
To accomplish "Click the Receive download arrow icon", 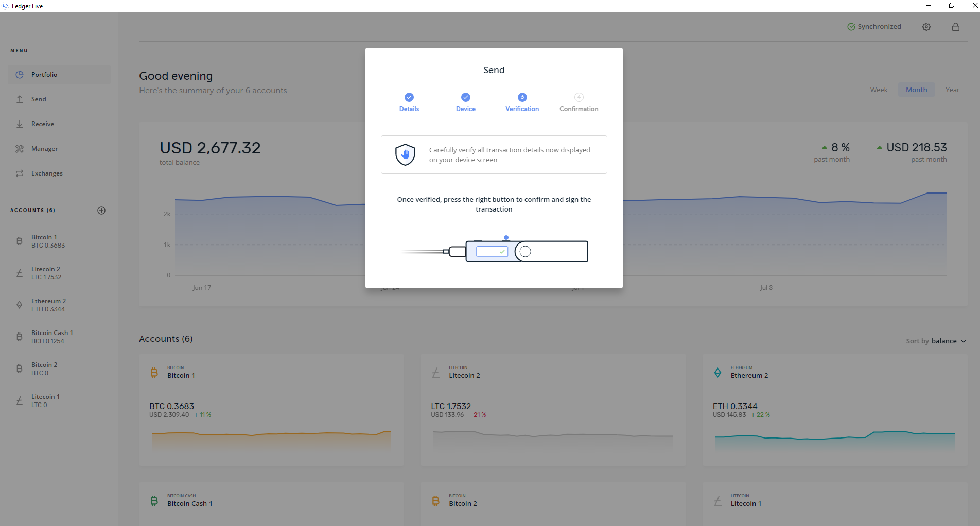I will point(20,124).
